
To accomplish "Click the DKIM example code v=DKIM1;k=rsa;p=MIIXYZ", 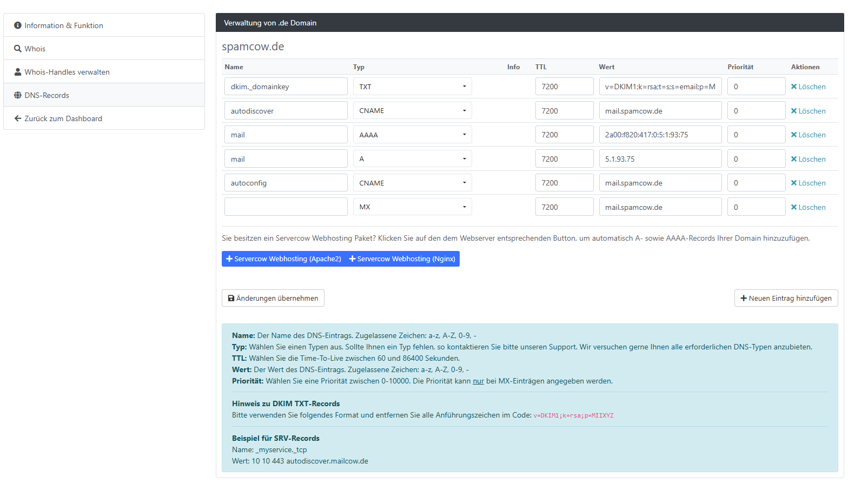I will (573, 415).
